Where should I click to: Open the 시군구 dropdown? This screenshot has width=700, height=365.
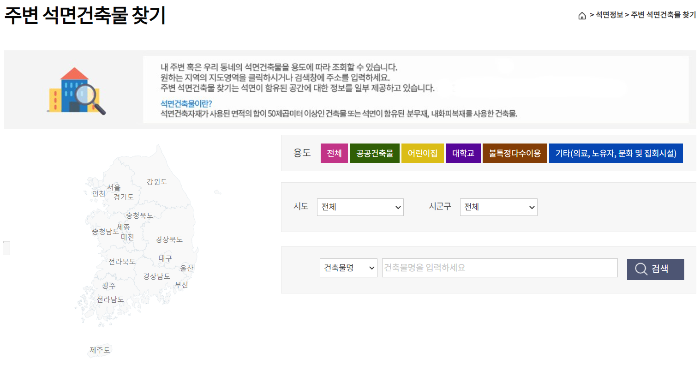[499, 207]
